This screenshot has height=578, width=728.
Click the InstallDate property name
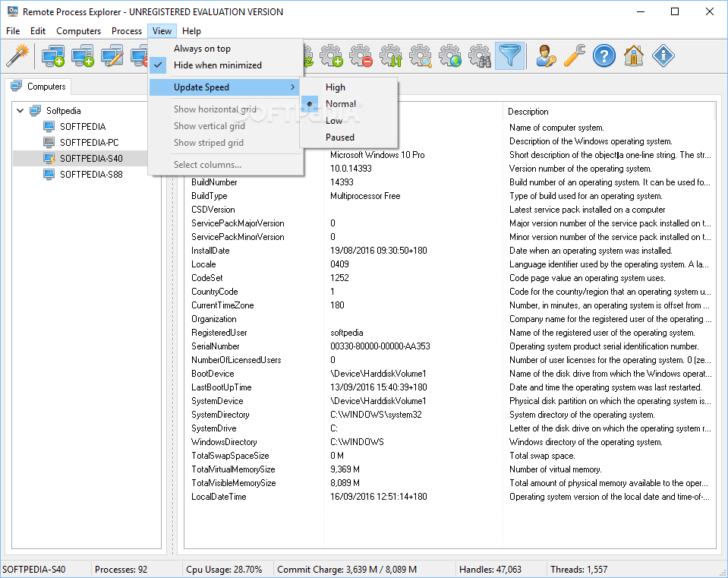click(210, 251)
